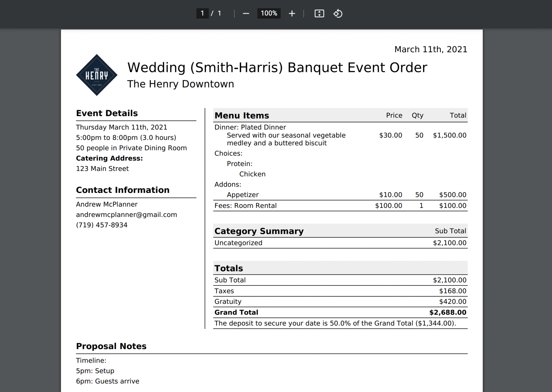552x392 pixels.
Task: Click the fit to page icon
Action: pos(319,13)
